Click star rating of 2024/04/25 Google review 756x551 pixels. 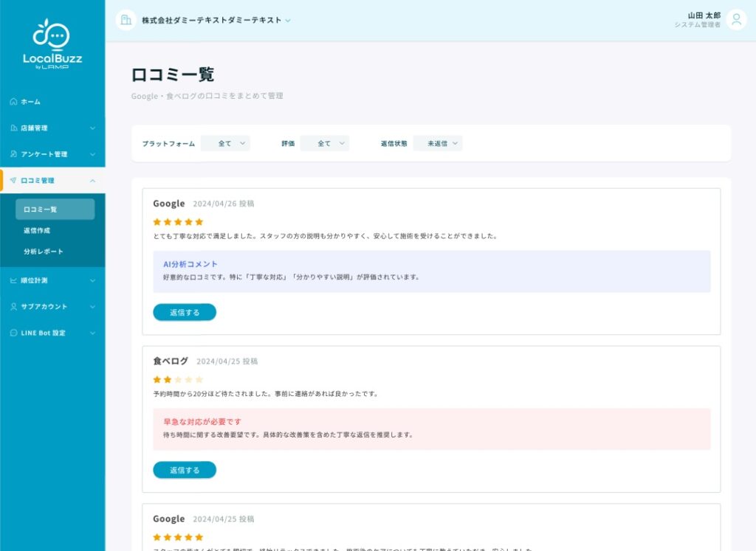click(178, 537)
